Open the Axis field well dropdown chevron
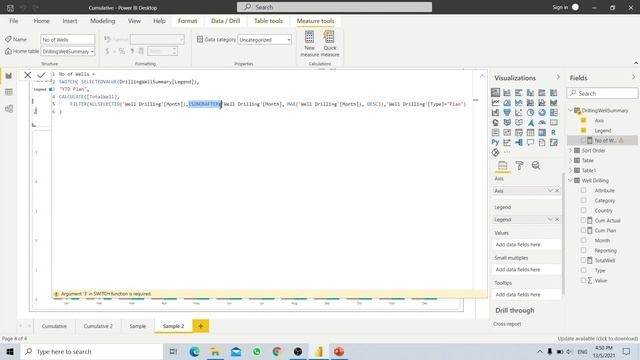 (550, 191)
